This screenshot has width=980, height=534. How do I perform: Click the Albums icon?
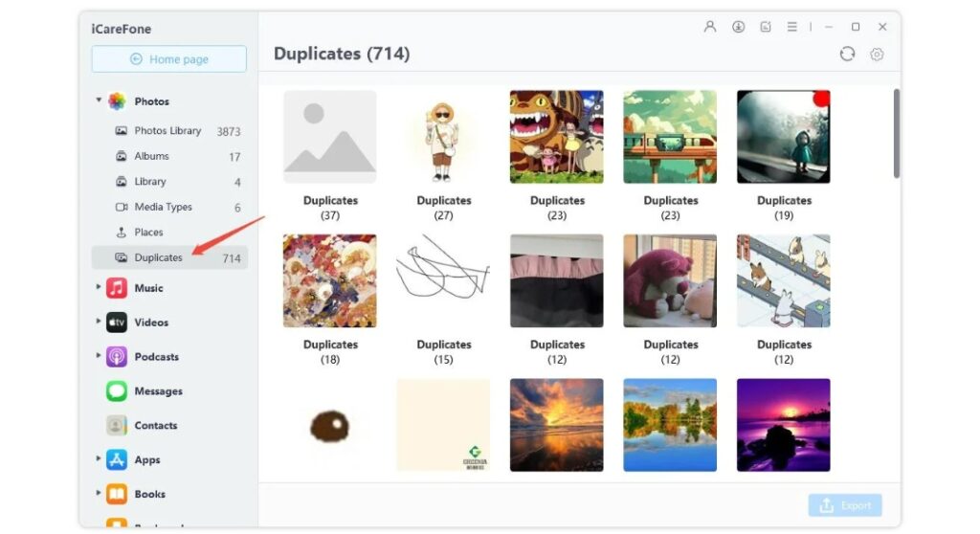122,156
